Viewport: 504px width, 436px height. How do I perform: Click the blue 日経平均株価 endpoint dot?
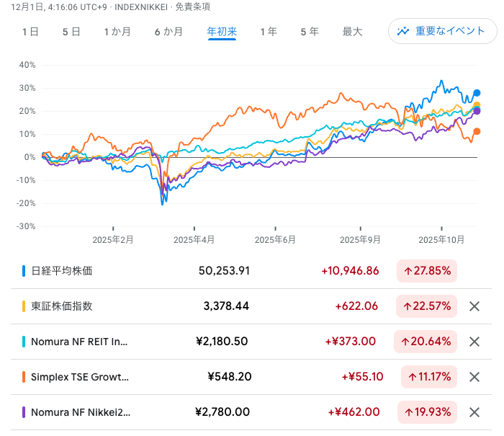click(x=477, y=93)
